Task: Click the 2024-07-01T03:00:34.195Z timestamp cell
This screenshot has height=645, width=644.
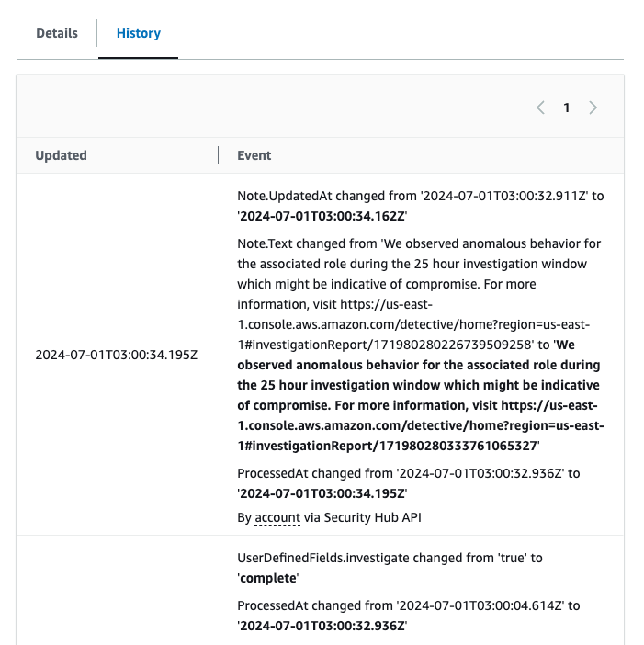Action: click(116, 354)
